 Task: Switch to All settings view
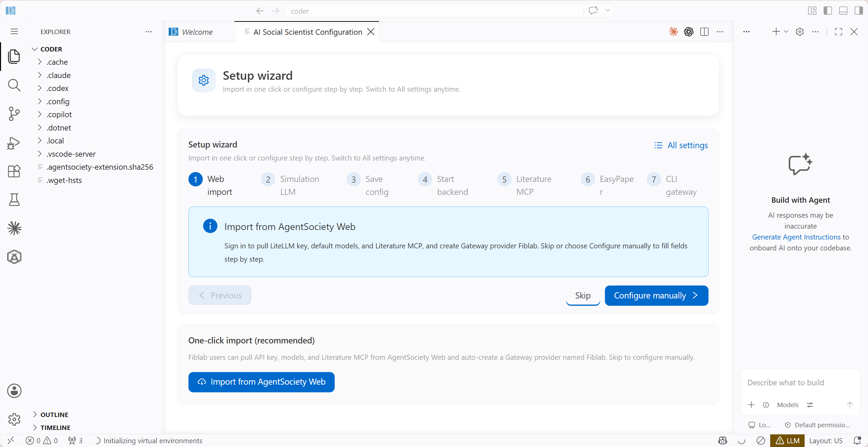pos(681,145)
